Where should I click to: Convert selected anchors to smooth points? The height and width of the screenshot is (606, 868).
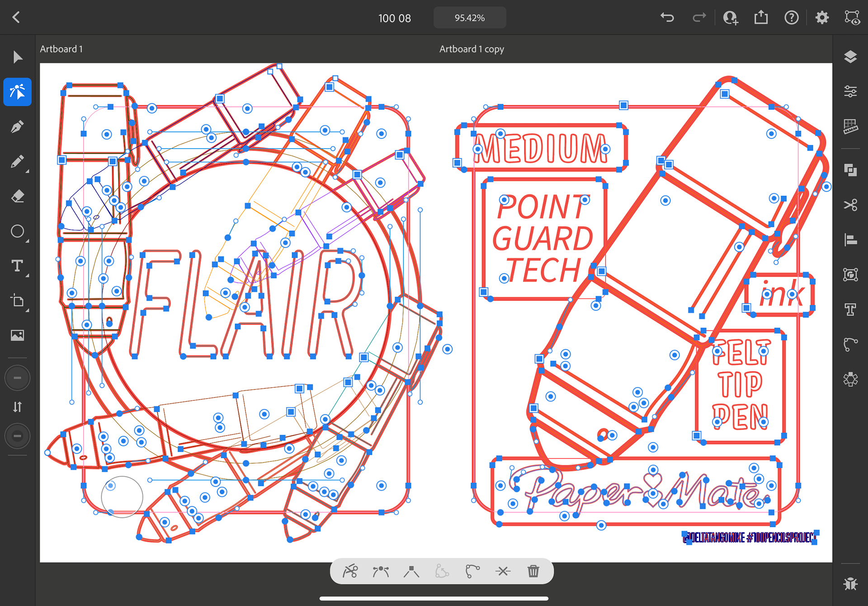click(381, 571)
